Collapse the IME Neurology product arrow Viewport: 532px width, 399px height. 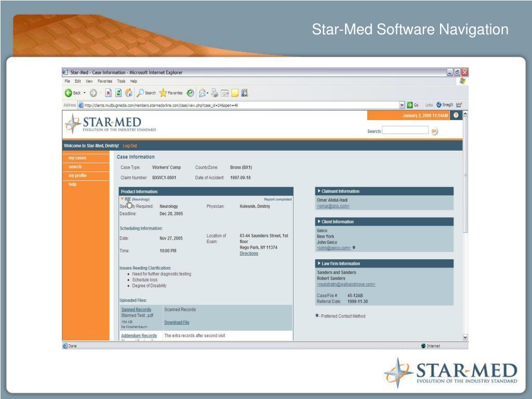pyautogui.click(x=122, y=198)
